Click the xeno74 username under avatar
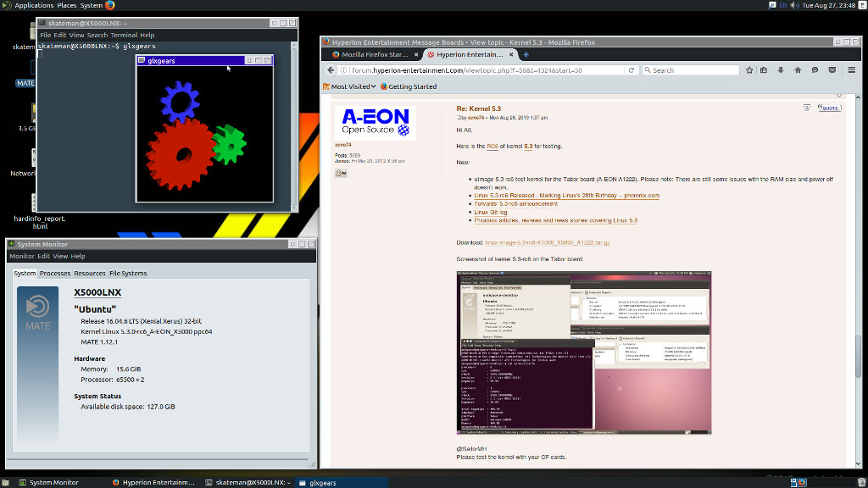 tap(342, 145)
